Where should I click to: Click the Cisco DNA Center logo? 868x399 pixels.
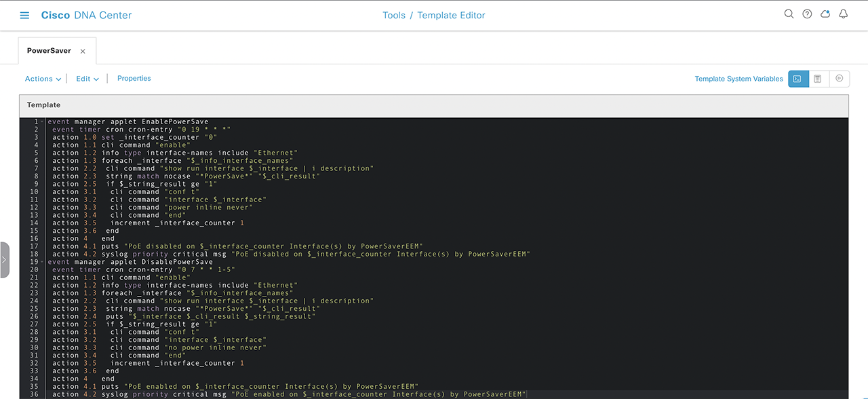pyautogui.click(x=86, y=15)
